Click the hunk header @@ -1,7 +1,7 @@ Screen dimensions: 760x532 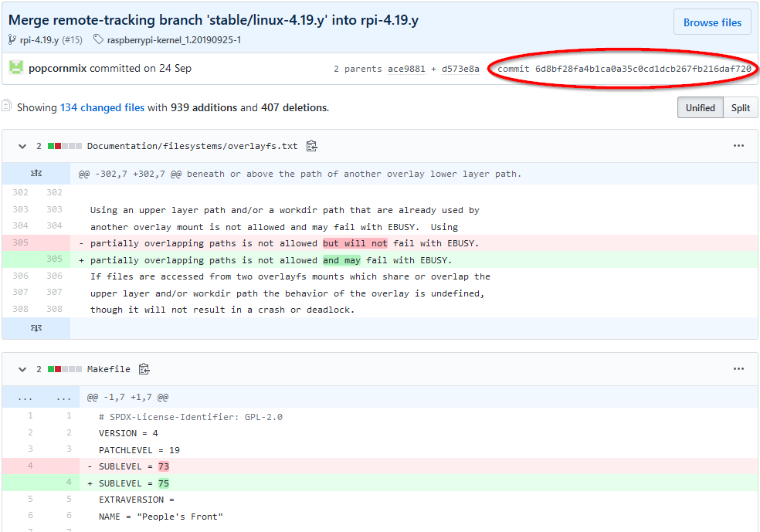127,398
